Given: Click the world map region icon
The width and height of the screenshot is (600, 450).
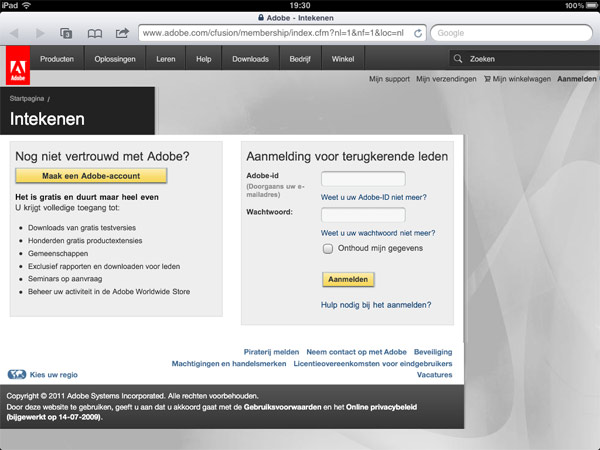Looking at the screenshot, I should (16, 374).
